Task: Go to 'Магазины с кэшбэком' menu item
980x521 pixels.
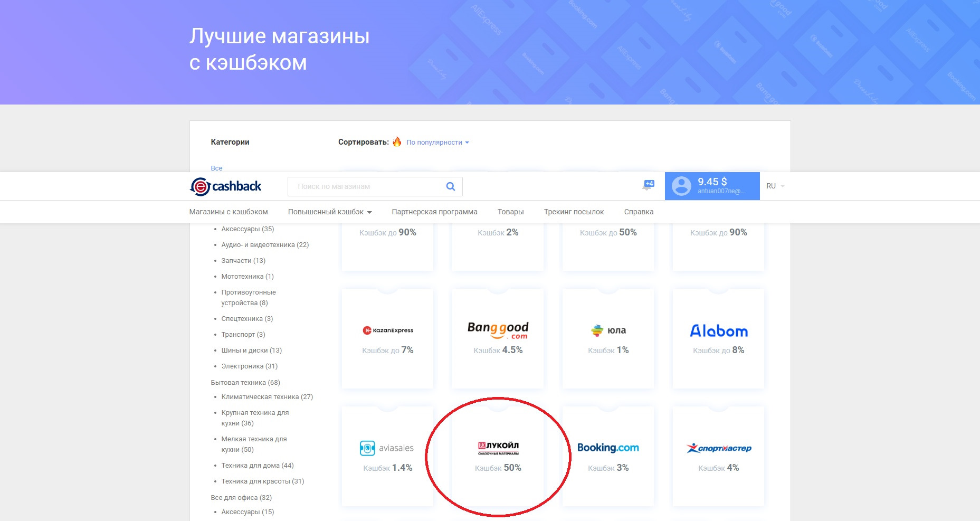Action: (x=229, y=212)
